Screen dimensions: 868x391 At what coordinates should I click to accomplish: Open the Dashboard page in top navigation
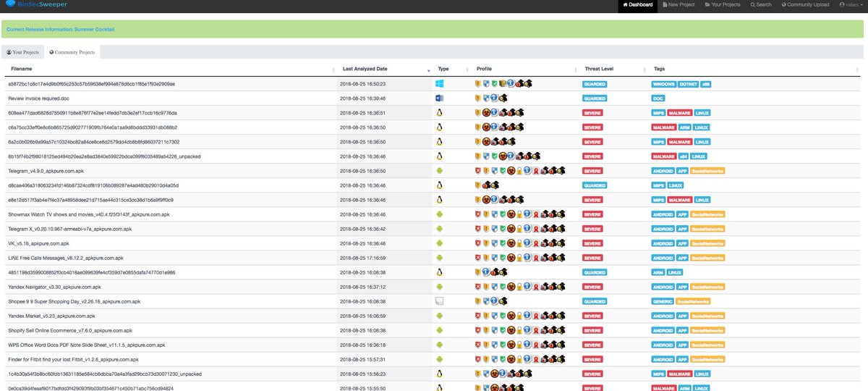[x=637, y=4]
